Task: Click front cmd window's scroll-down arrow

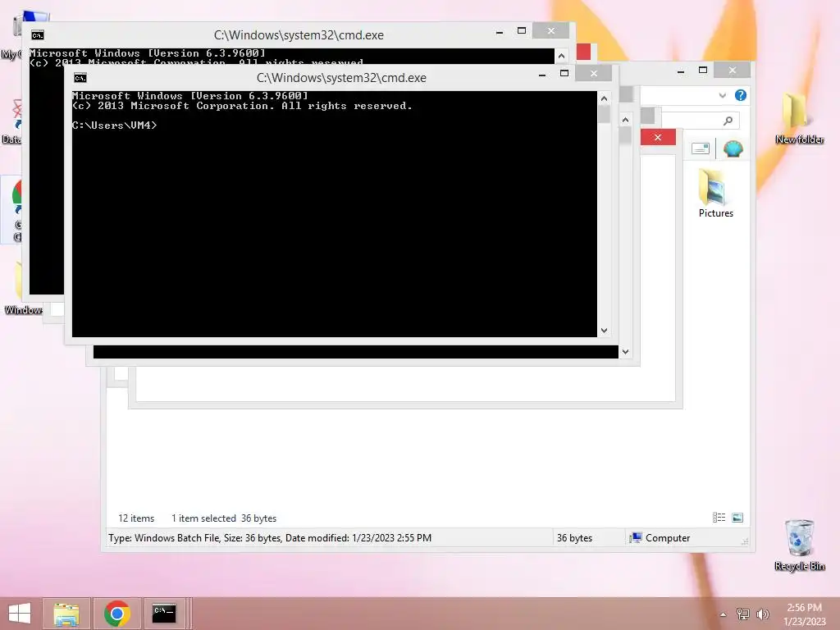Action: (605, 331)
